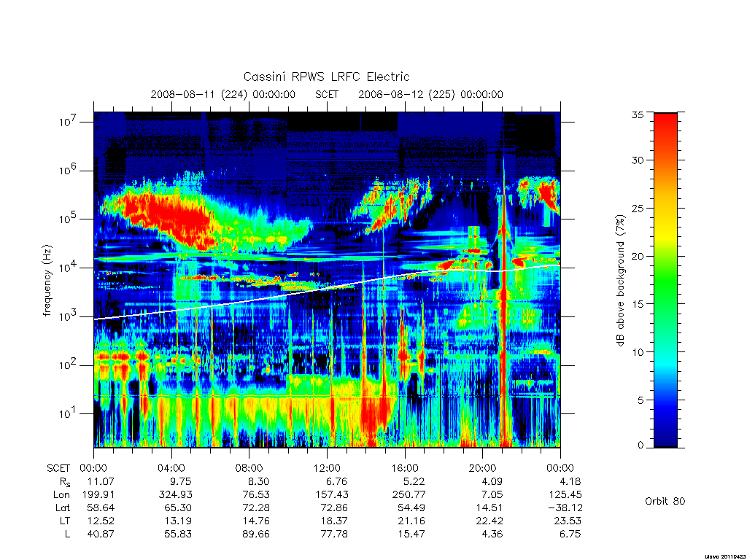Click the Rs value 6.76

point(336,481)
